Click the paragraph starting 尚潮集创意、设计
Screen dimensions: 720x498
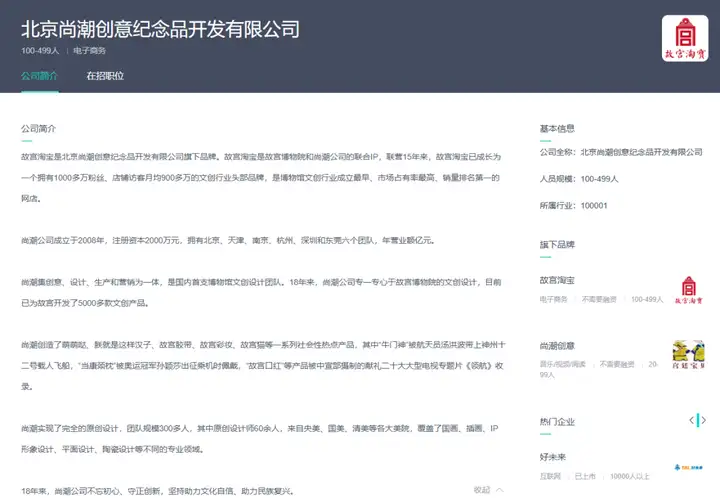coord(261,292)
